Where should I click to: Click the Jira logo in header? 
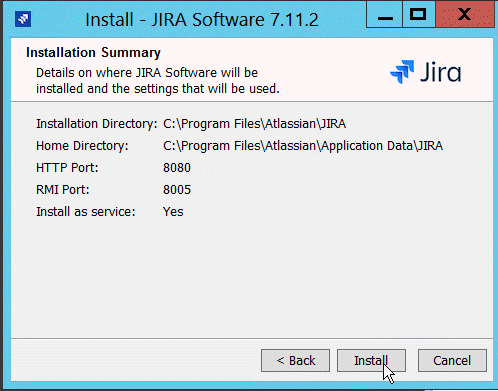[x=426, y=72]
